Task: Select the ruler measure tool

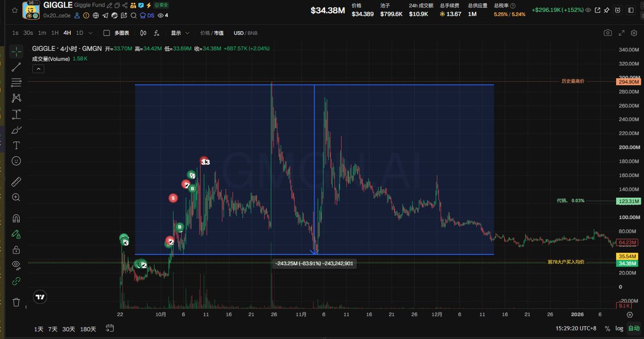Action: coord(16,182)
